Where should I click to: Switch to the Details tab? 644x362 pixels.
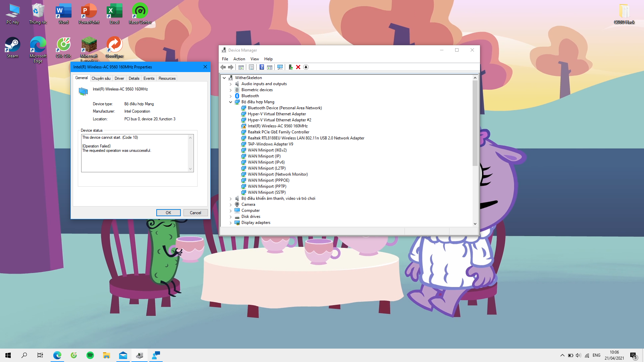(134, 78)
